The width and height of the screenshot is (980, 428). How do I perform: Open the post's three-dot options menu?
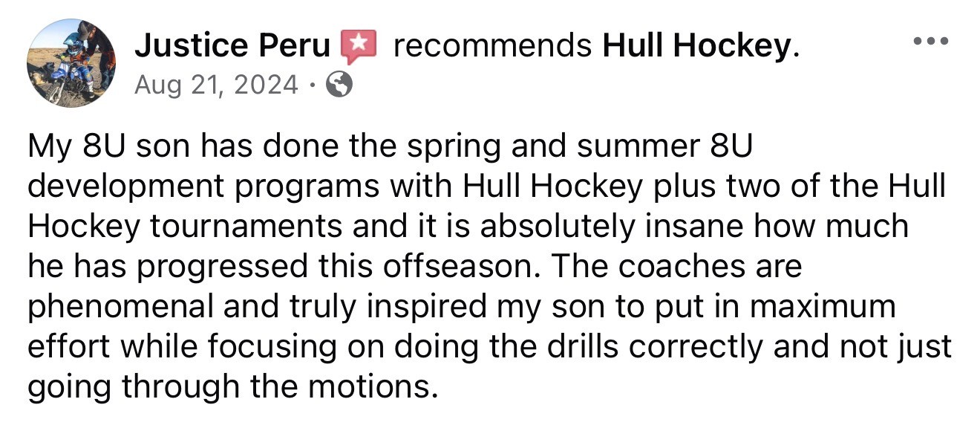point(931,41)
